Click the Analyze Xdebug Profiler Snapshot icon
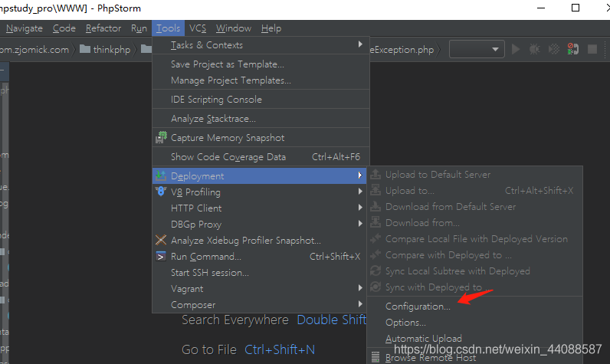610x364 pixels. click(161, 240)
